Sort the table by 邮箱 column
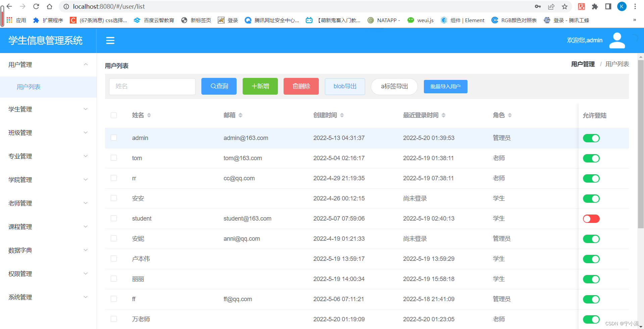 coord(240,115)
